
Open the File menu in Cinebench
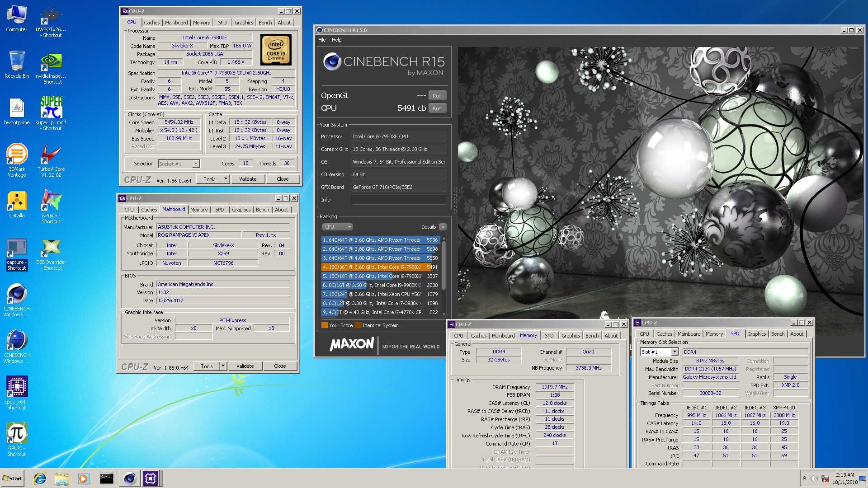click(322, 40)
